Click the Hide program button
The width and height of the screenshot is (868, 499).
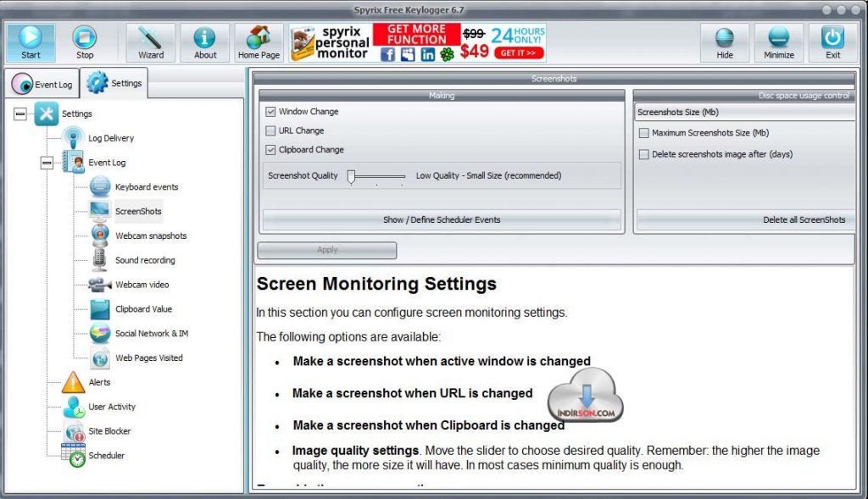tap(725, 42)
